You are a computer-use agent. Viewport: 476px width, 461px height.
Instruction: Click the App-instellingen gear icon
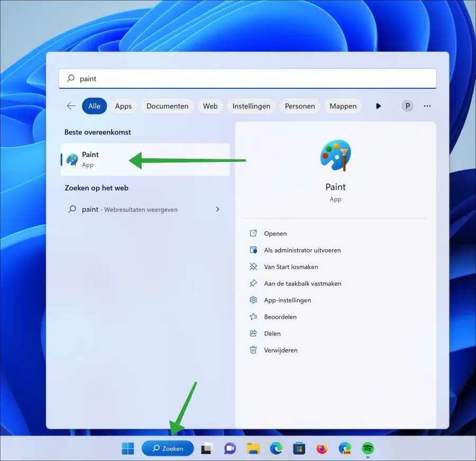point(253,300)
